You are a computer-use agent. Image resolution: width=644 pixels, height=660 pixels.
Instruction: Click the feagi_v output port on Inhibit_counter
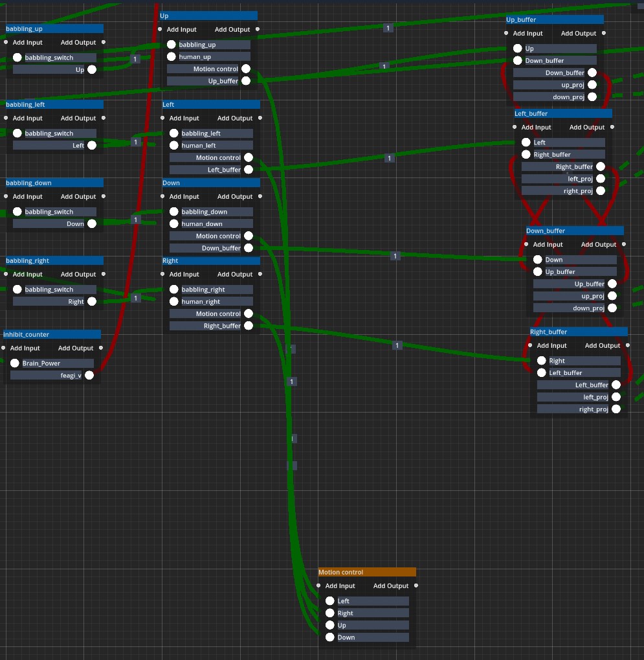[89, 375]
